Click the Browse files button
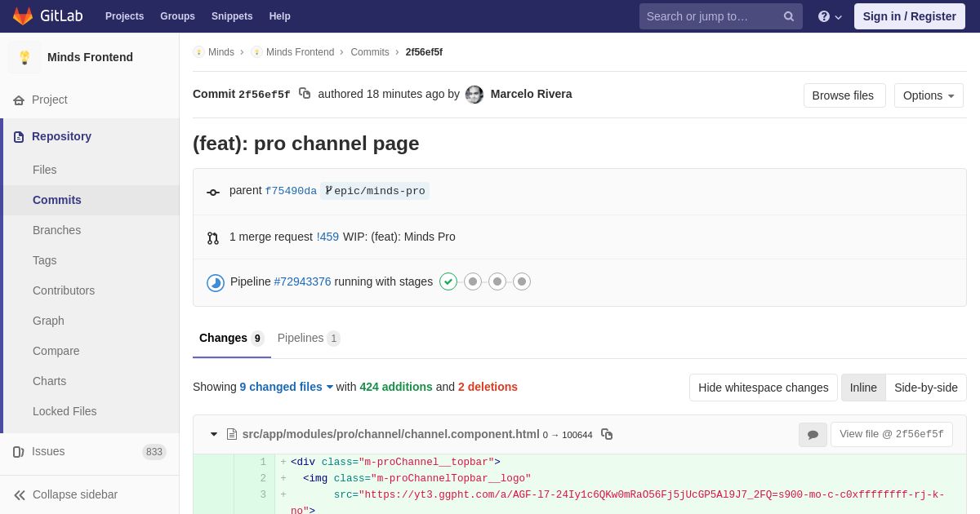This screenshot has width=980, height=514. click(x=844, y=95)
